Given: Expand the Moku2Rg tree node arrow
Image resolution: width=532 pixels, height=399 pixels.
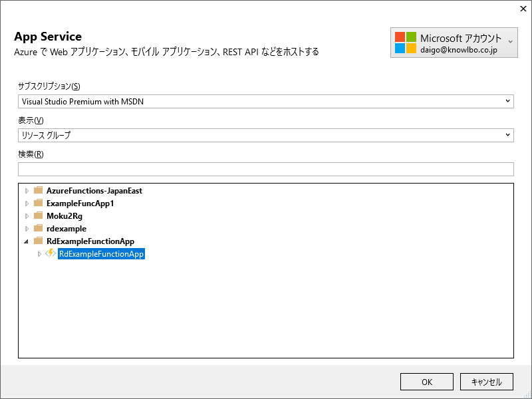Looking at the screenshot, I should (x=27, y=216).
